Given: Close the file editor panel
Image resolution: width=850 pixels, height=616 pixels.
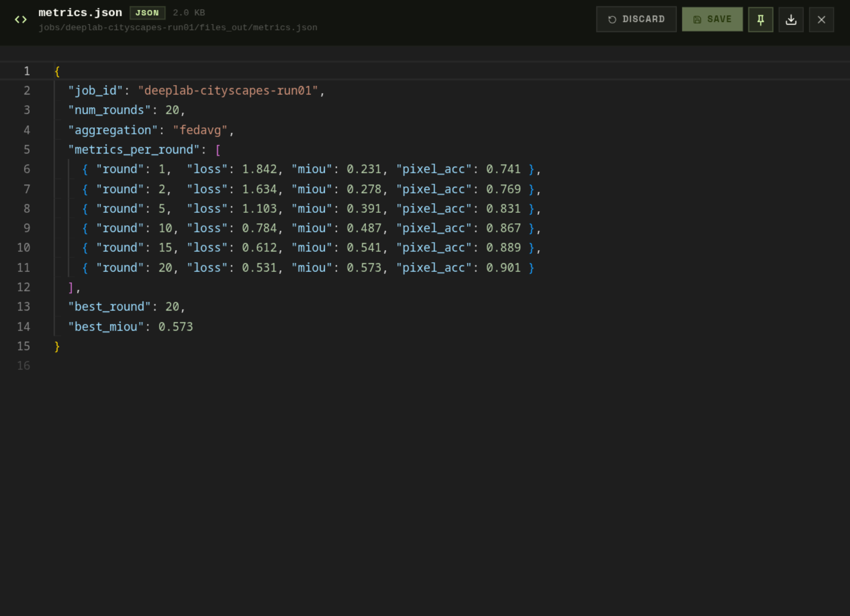Looking at the screenshot, I should [821, 19].
